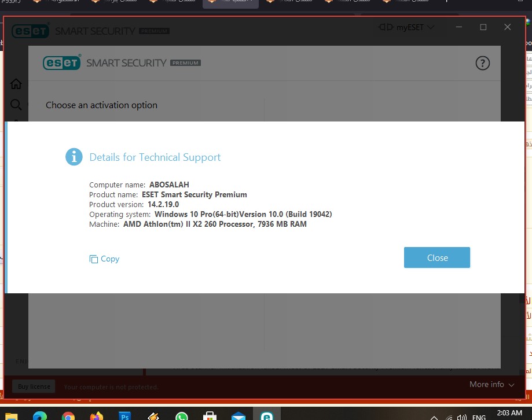Viewport: 532px width, 420px height.
Task: Expand the More info section
Action: click(x=491, y=384)
